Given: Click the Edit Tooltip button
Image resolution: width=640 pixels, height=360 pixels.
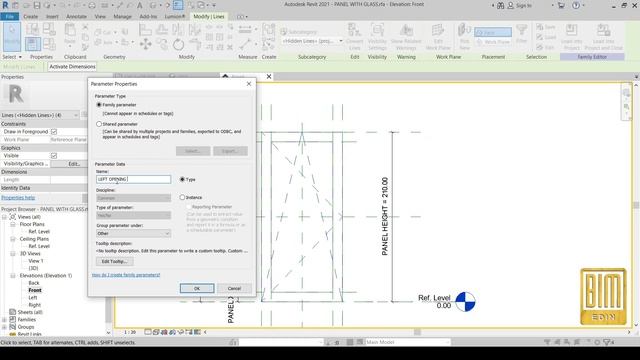Looking at the screenshot, I should [114, 261].
